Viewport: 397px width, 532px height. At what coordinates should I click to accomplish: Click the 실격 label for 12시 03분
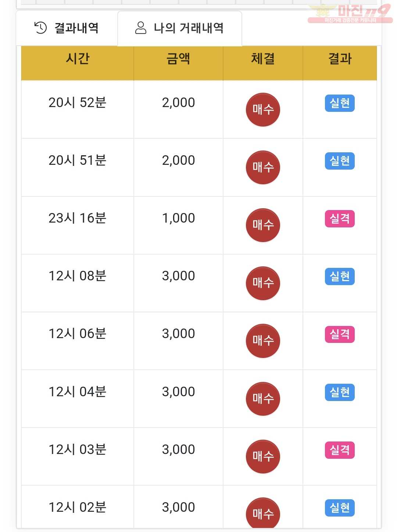[340, 450]
